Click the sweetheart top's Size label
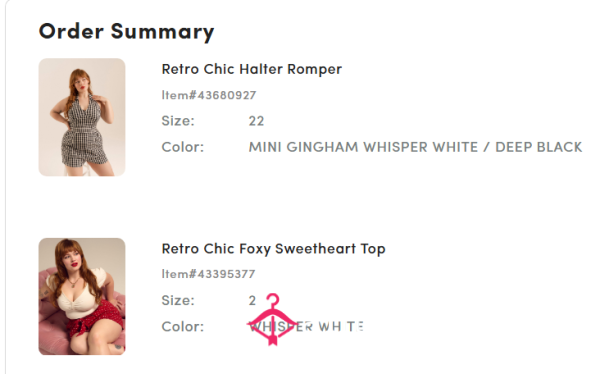 [178, 301]
